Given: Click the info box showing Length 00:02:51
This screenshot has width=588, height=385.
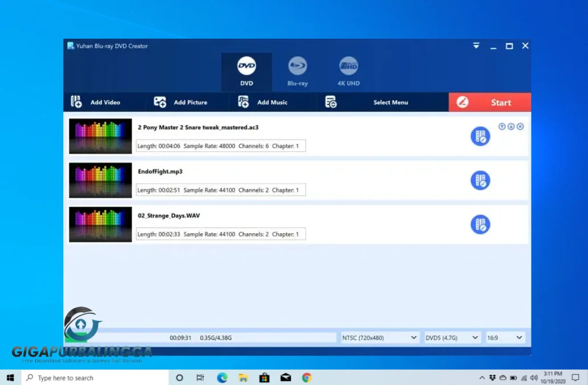Looking at the screenshot, I should point(220,191).
